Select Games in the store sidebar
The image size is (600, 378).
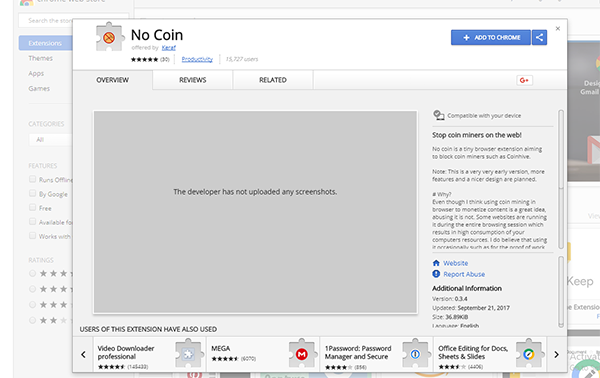pos(39,88)
